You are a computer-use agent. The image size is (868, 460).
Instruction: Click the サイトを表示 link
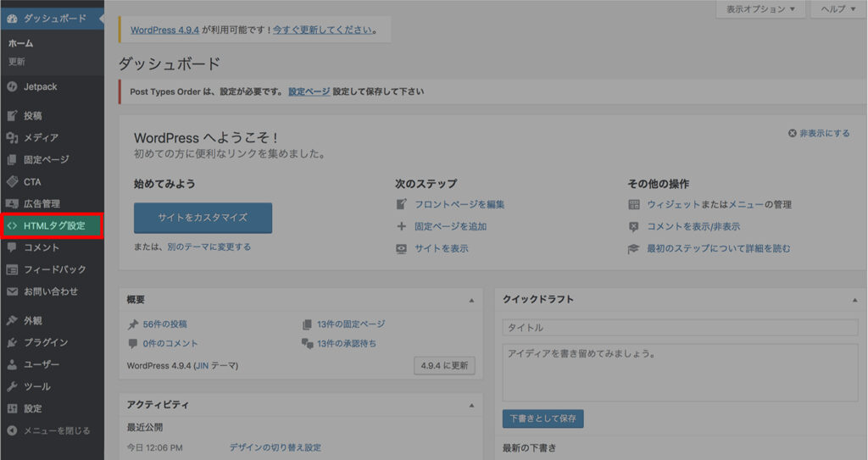coord(441,248)
